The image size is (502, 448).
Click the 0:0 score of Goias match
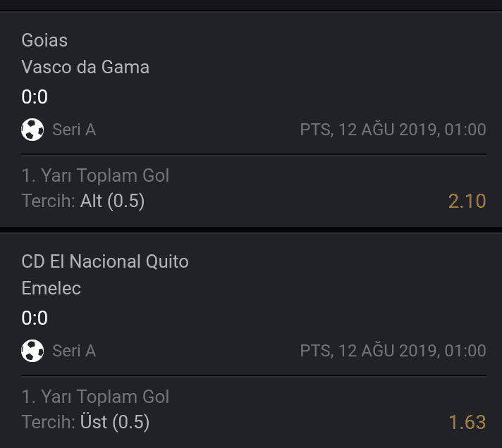(35, 97)
